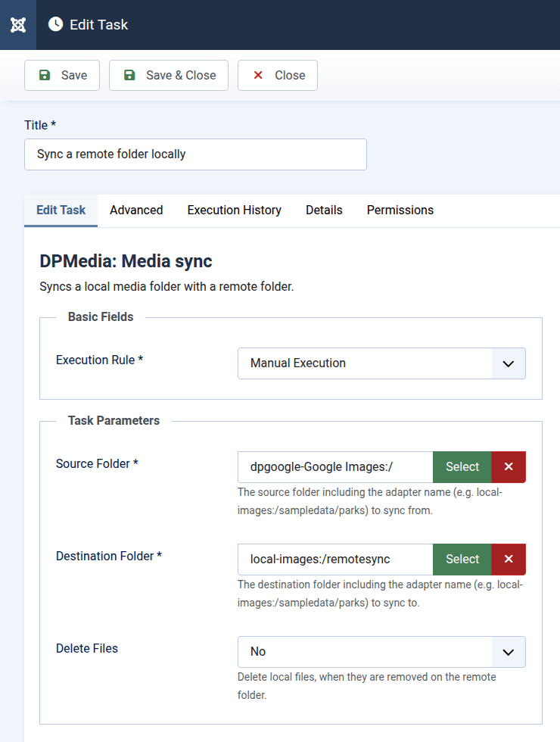Click Select for the Destination Folder
The width and height of the screenshot is (560, 742).
click(462, 559)
